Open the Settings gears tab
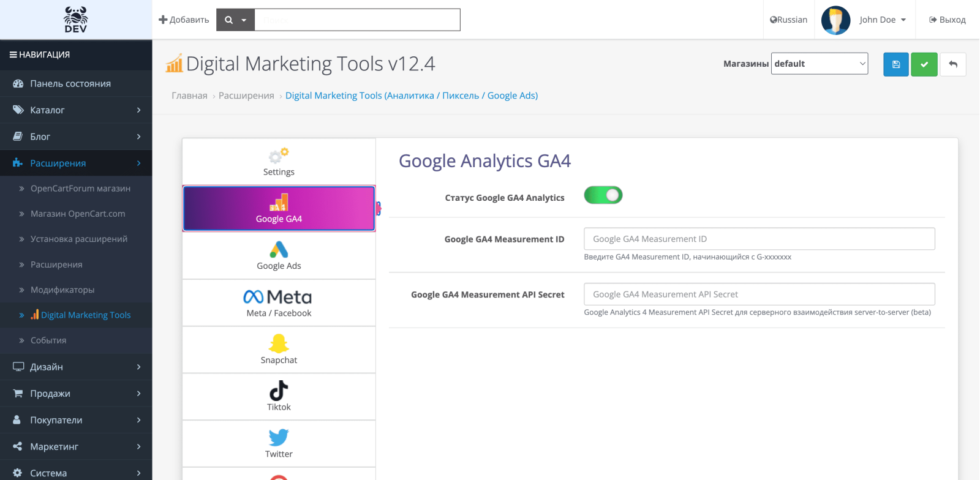The image size is (980, 480). point(279,162)
